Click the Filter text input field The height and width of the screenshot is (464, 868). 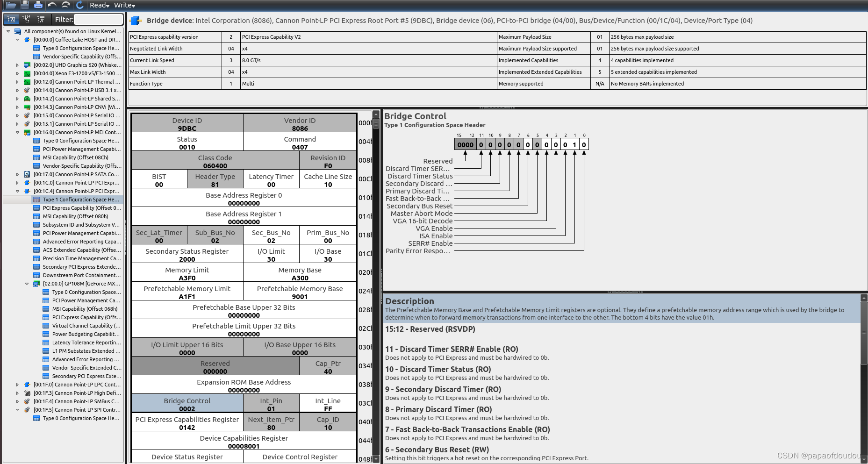pos(98,19)
